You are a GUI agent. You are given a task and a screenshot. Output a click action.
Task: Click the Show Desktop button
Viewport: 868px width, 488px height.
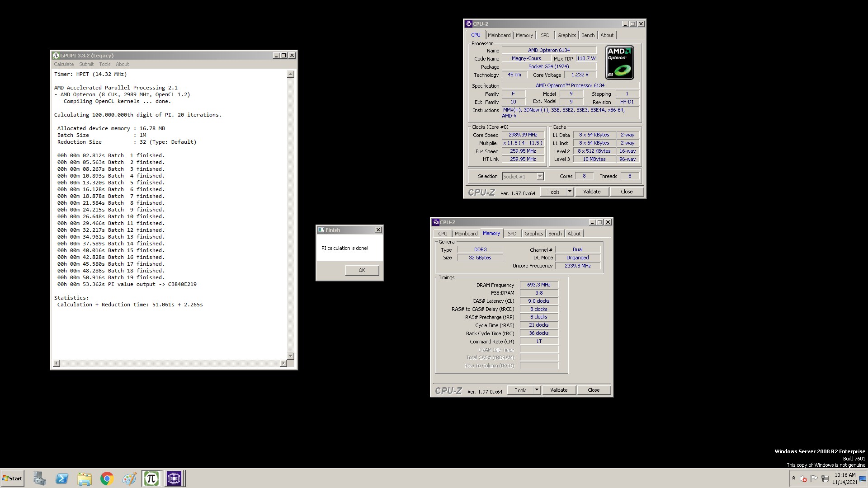click(x=863, y=479)
